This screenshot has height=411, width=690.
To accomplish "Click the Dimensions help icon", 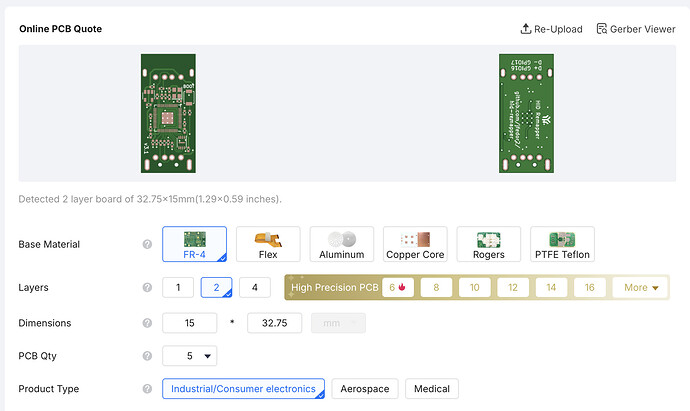I will coord(147,323).
